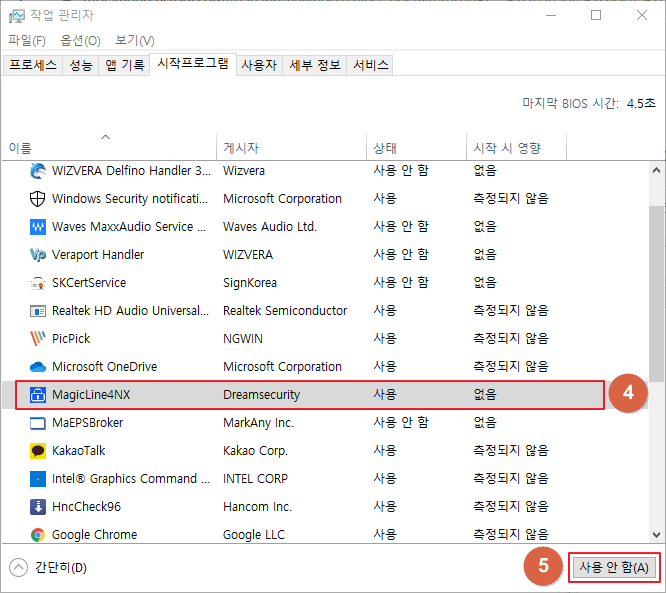Image resolution: width=666 pixels, height=593 pixels.
Task: Open the 파일(F) menu
Action: (x=27, y=41)
